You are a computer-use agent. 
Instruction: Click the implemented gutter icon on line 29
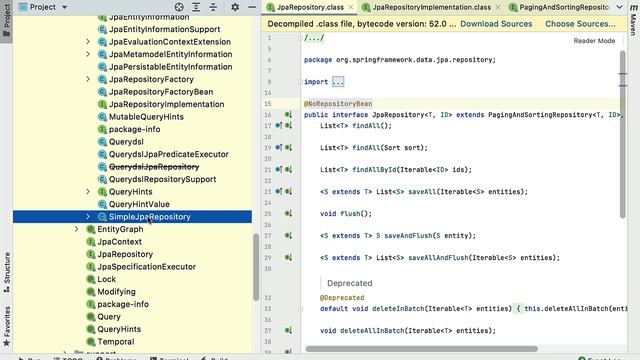(288, 258)
